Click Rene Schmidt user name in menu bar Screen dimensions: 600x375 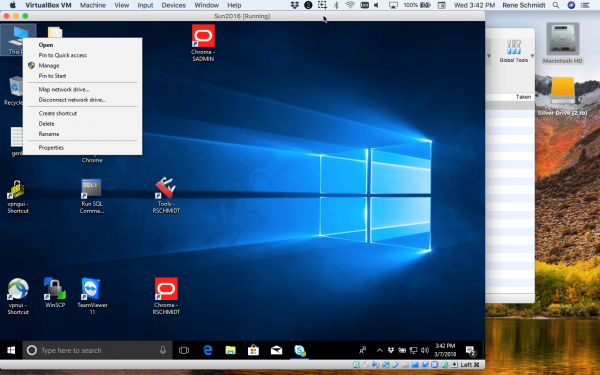523,5
